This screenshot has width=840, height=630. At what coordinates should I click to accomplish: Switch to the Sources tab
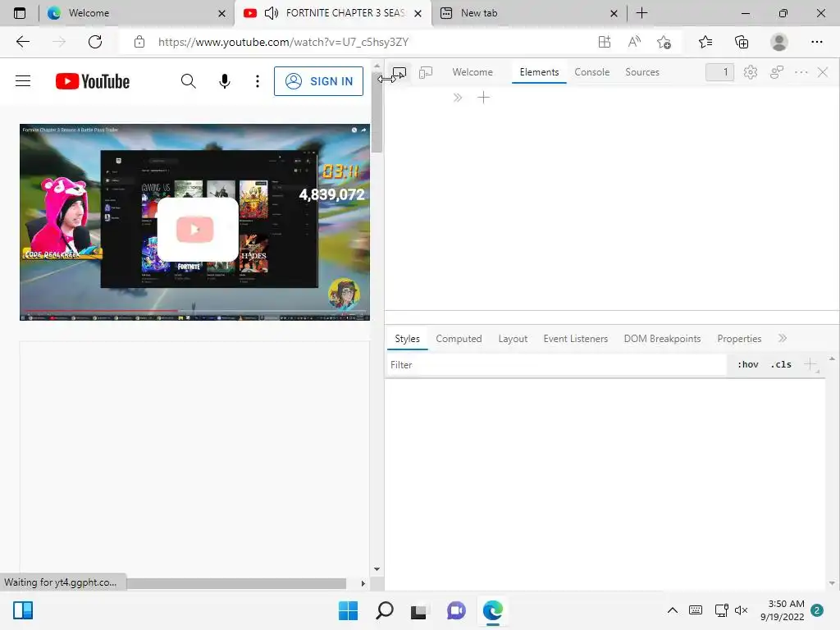tap(641, 72)
